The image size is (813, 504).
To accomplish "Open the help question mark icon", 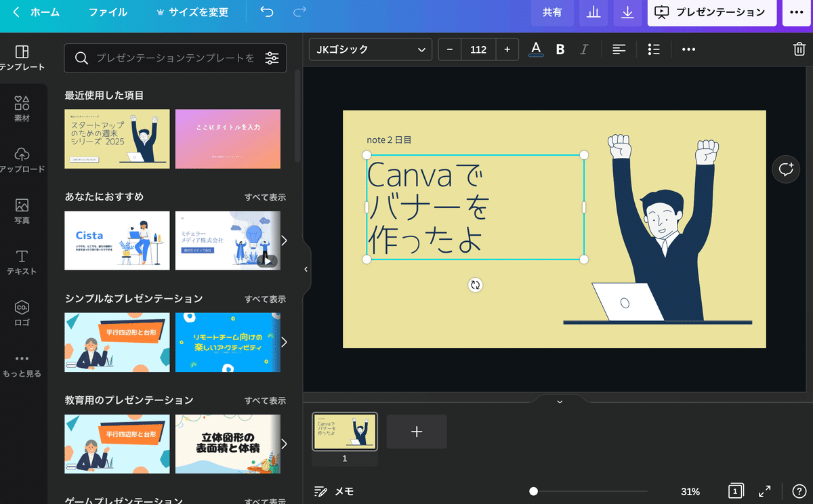I will pos(799,491).
